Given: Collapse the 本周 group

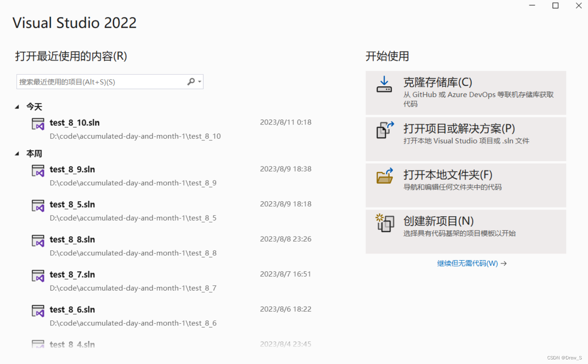Looking at the screenshot, I should click(x=17, y=154).
